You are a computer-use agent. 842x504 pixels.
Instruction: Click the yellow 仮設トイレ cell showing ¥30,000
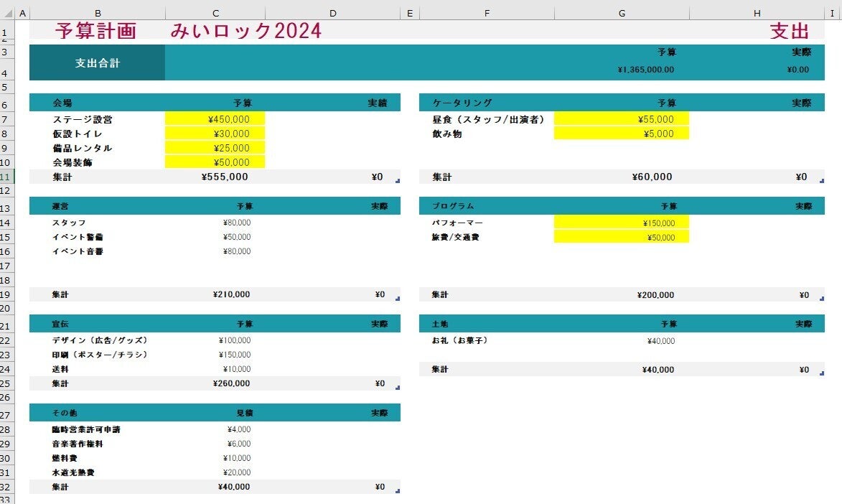215,134
